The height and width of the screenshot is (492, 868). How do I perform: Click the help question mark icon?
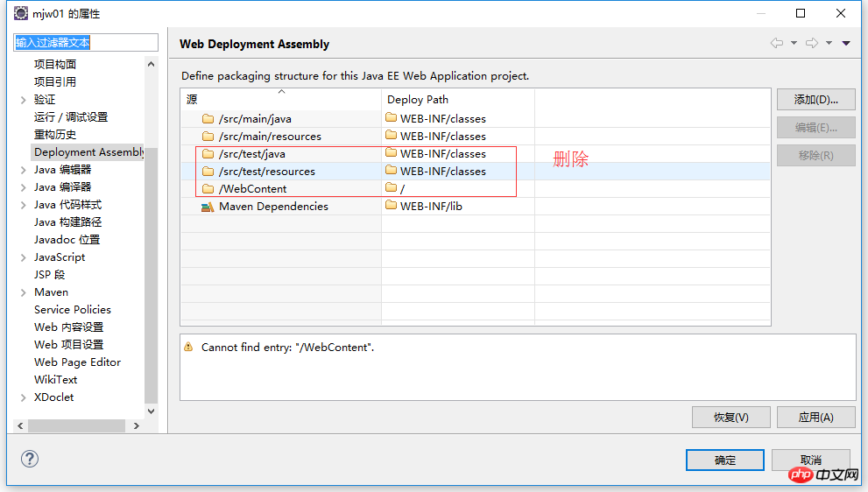[30, 459]
